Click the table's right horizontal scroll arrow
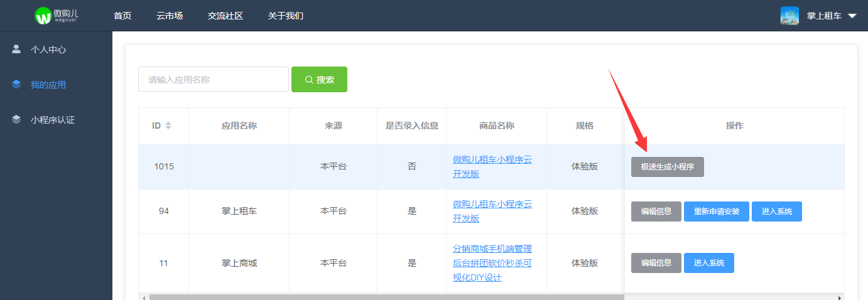 [x=840, y=297]
